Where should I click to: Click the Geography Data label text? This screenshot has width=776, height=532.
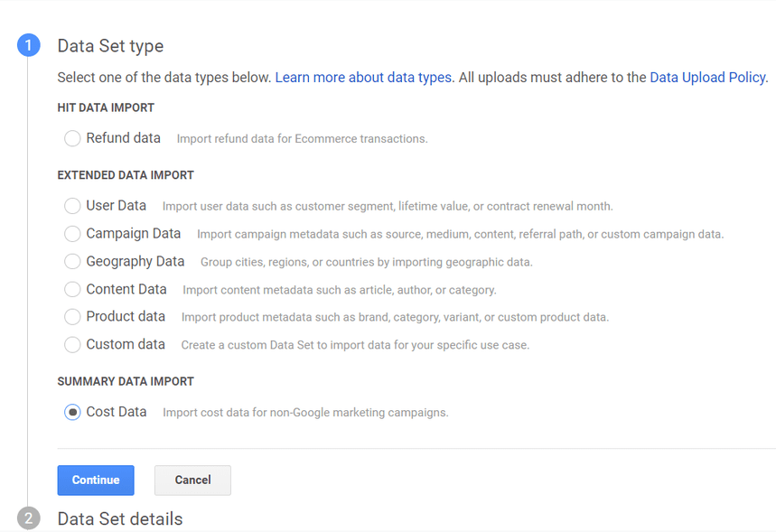(x=136, y=262)
